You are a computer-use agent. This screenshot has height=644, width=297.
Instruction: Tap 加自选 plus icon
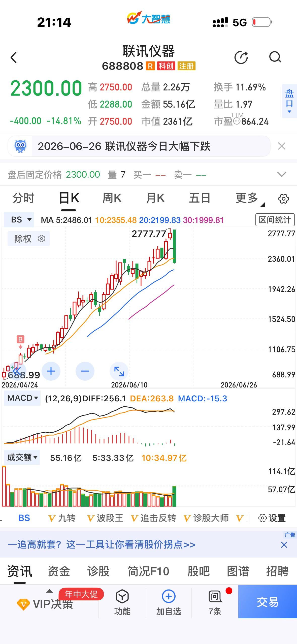click(169, 602)
